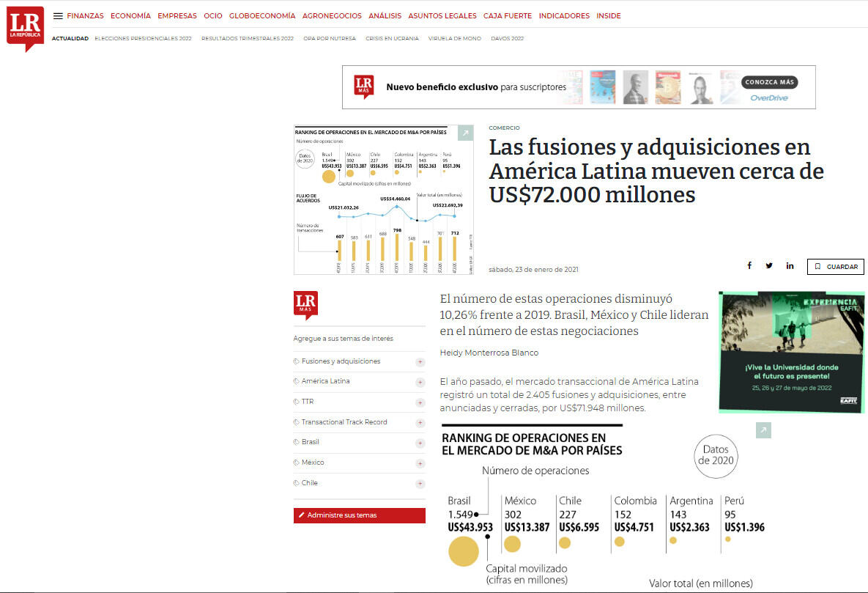Click Administre sus temas button
The width and height of the screenshot is (868, 593).
359,515
